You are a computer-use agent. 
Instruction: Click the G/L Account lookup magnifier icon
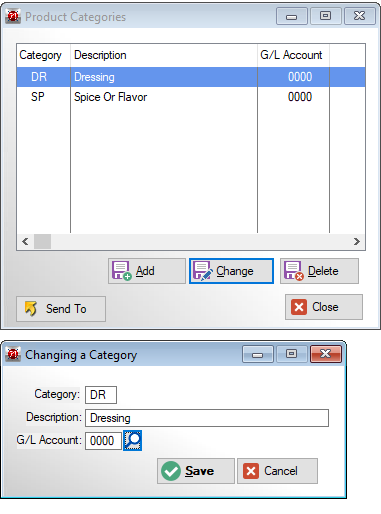[132, 440]
